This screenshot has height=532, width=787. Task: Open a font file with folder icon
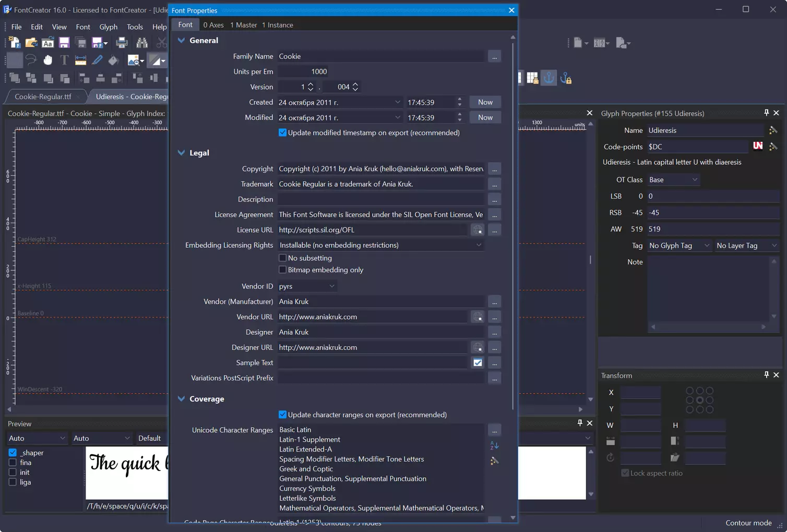[31, 43]
